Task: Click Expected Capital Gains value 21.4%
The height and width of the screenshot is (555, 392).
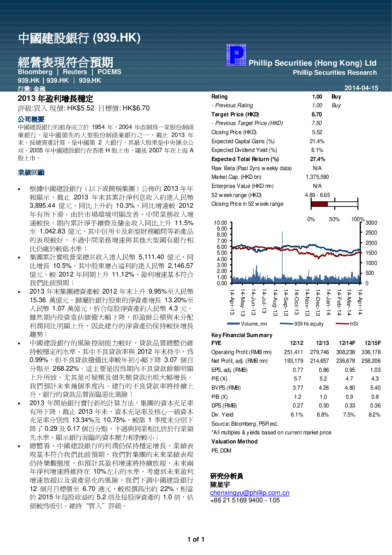Action: 317,141
